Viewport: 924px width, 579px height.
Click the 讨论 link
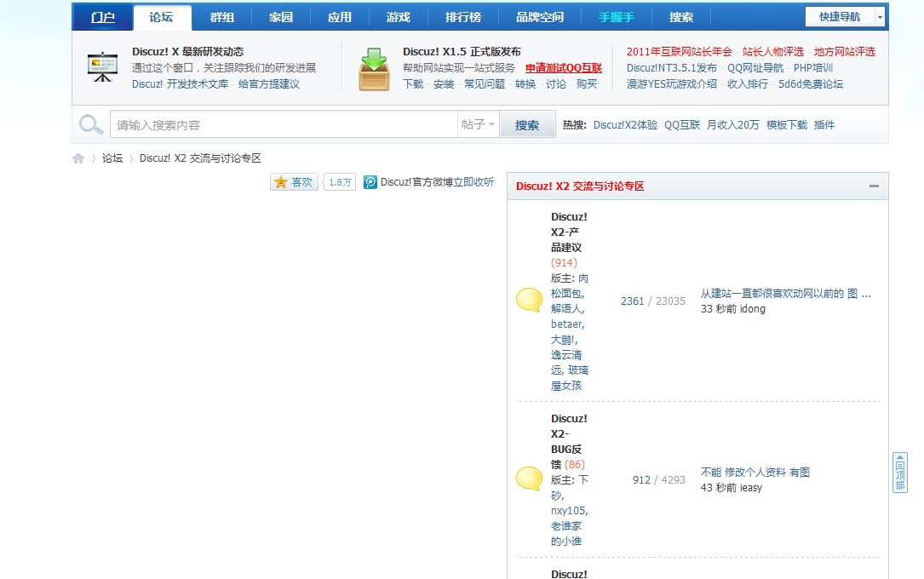point(556,84)
